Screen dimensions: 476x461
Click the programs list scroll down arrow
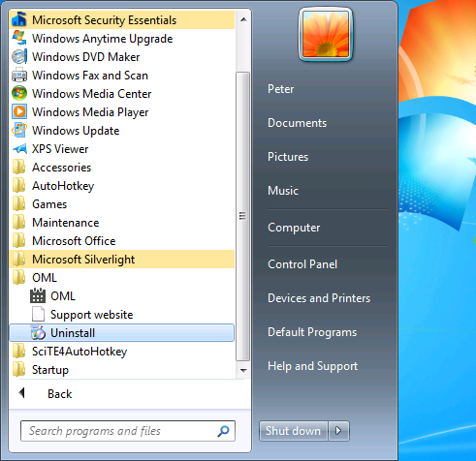click(x=243, y=371)
